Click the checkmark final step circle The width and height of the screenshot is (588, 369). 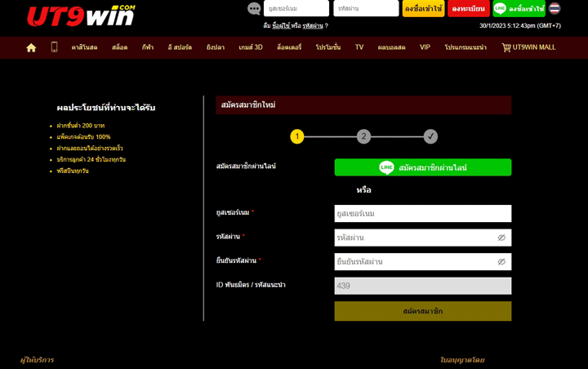click(x=430, y=136)
